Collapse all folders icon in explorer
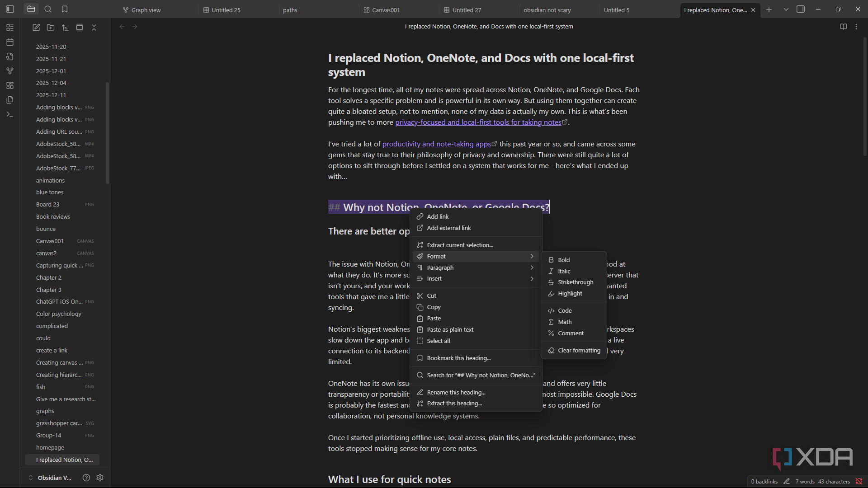868x488 pixels. (94, 28)
